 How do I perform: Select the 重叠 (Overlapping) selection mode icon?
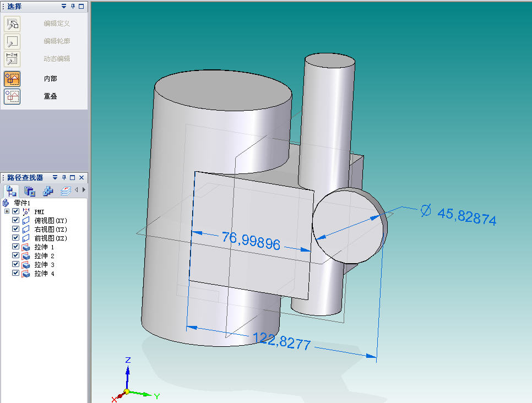tap(12, 96)
